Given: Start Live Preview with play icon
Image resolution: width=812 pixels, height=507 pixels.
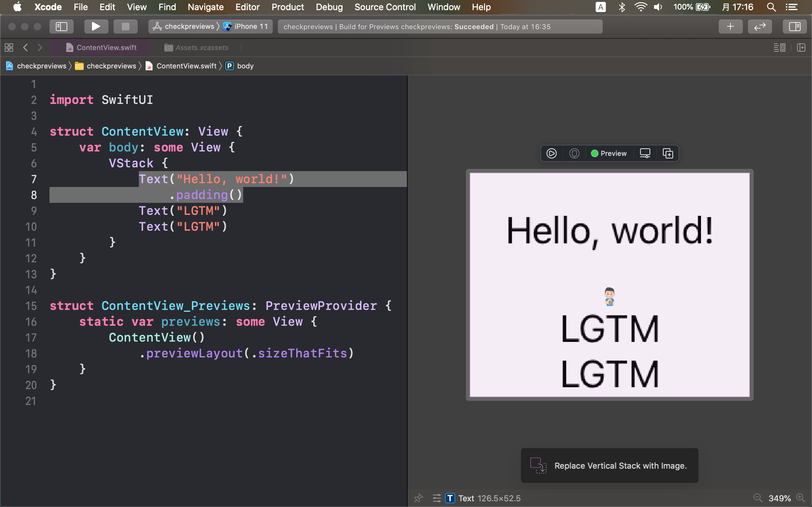Looking at the screenshot, I should point(551,153).
